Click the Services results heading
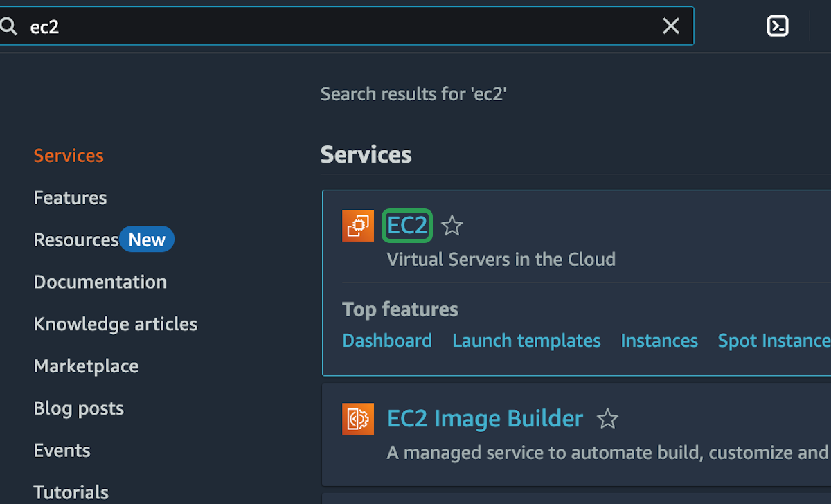 [x=366, y=154]
